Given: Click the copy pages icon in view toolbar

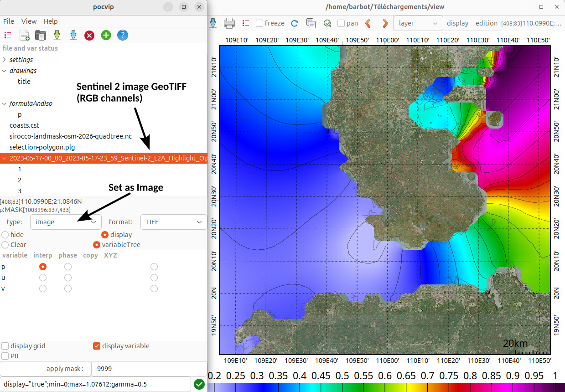Looking at the screenshot, I should (x=311, y=23).
